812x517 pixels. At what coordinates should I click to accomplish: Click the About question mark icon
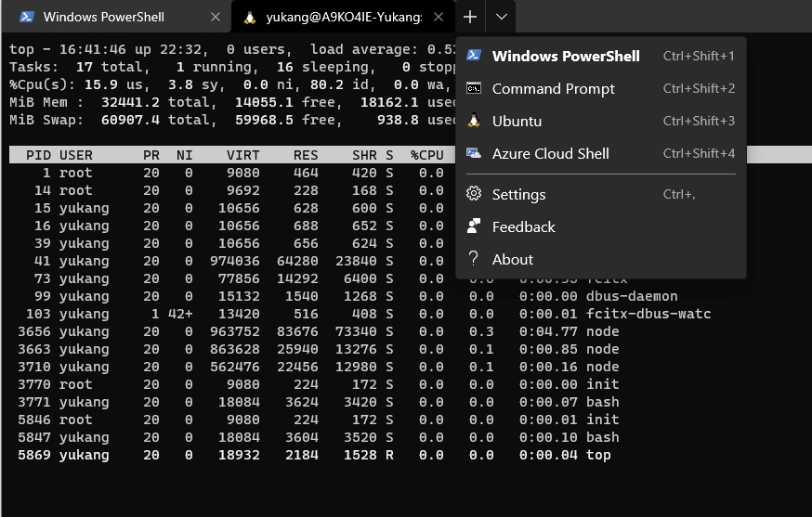(473, 258)
